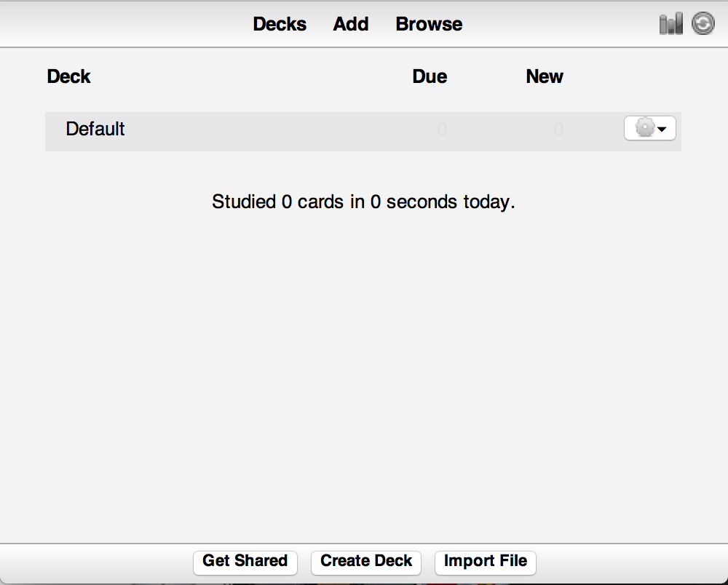Click the 'Studied 0 cards' summary text
Image resolution: width=728 pixels, height=585 pixels.
(x=363, y=202)
